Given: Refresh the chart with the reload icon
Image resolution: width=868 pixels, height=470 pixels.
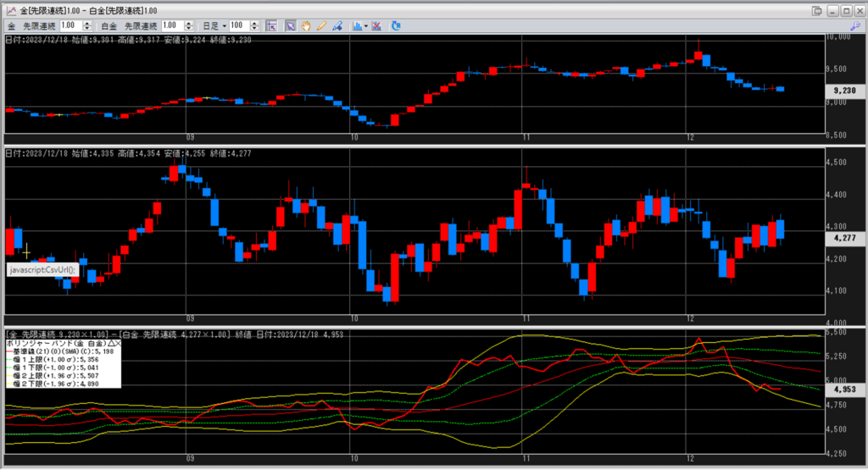Looking at the screenshot, I should point(396,25).
